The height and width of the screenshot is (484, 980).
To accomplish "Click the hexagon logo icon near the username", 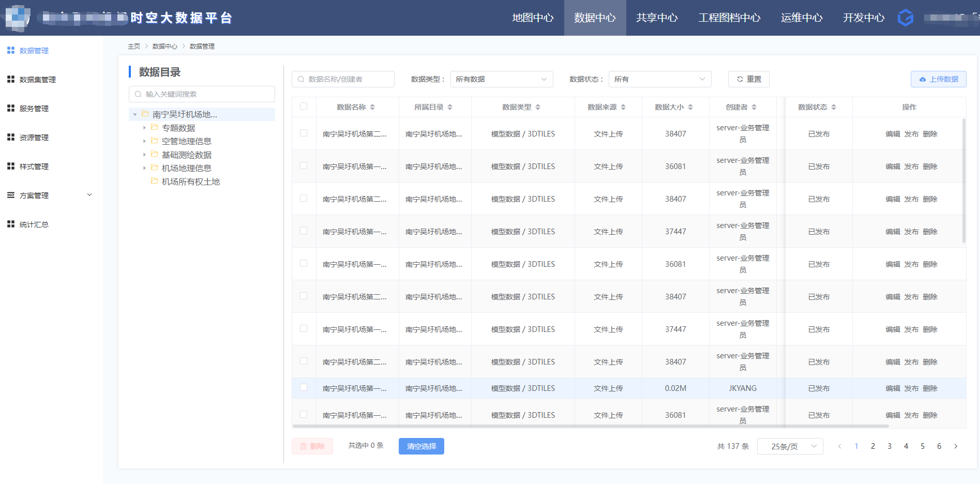I will [x=906, y=18].
